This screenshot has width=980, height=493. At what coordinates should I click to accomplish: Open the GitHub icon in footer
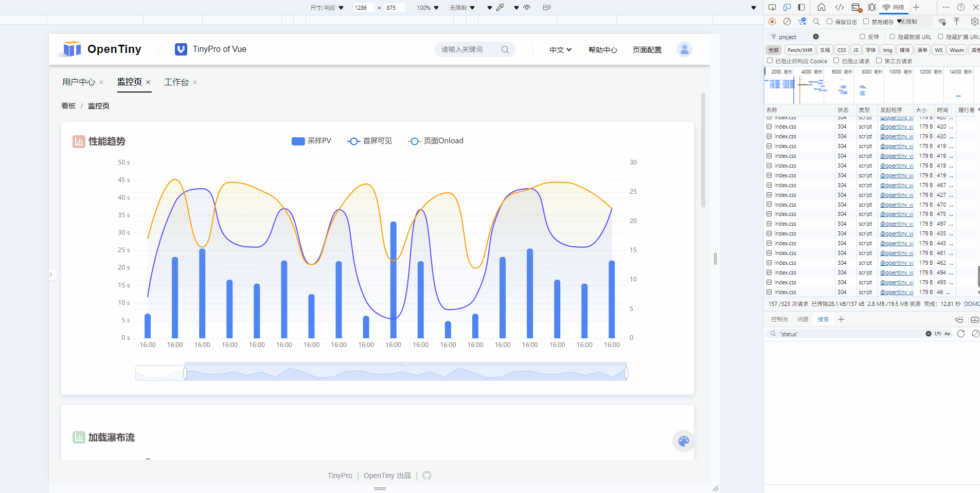[426, 476]
